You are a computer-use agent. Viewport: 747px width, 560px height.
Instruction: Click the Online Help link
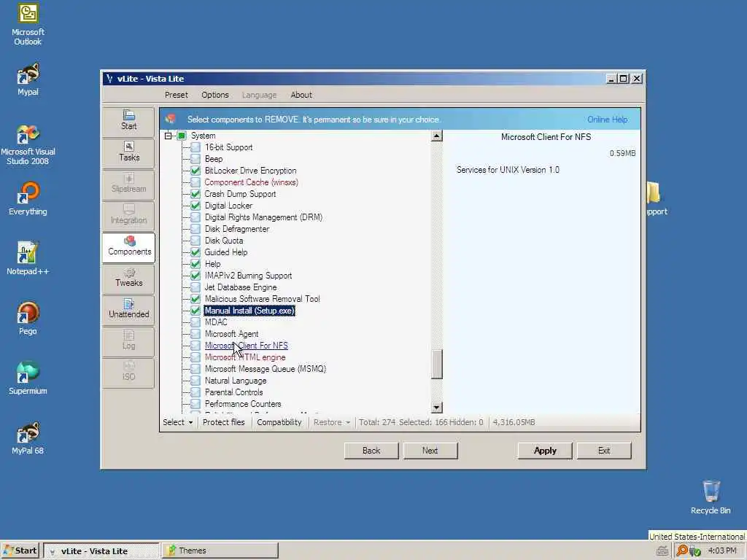click(x=608, y=119)
